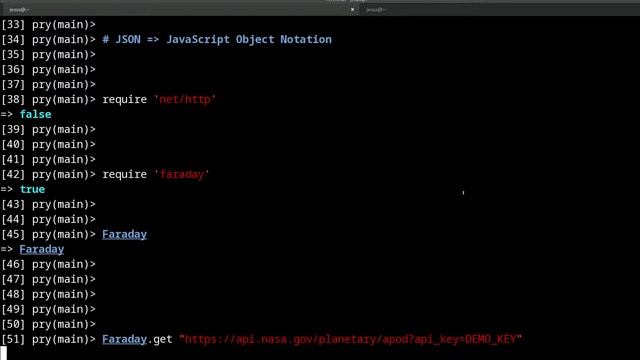The image size is (640, 360).
Task: Click the [38] pry(main) prompt
Action: click(x=48, y=99)
